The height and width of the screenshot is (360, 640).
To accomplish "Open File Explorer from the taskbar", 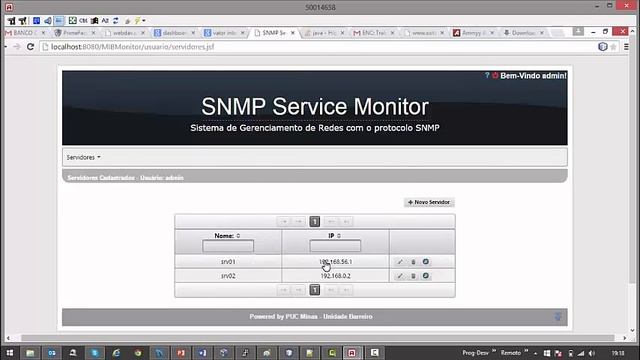I will pyautogui.click(x=30, y=353).
